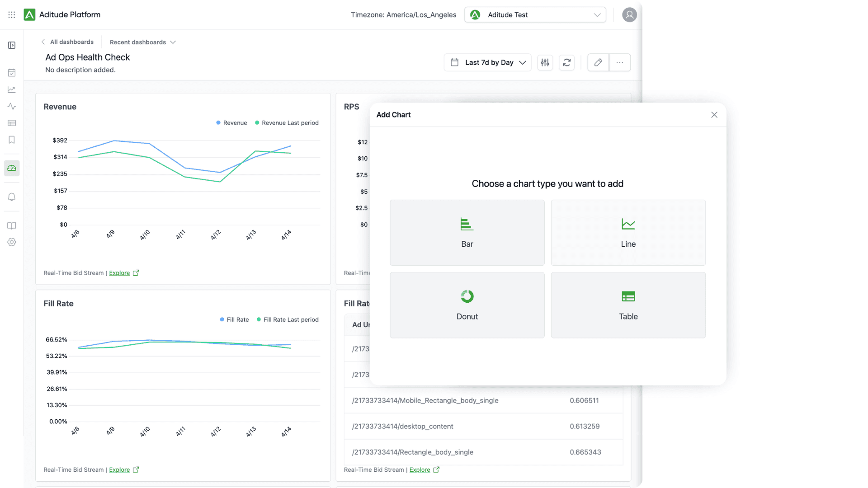Viewport: 868px width, 488px height.
Task: Open the dashboards gauge sidebar icon
Action: pos(12,168)
